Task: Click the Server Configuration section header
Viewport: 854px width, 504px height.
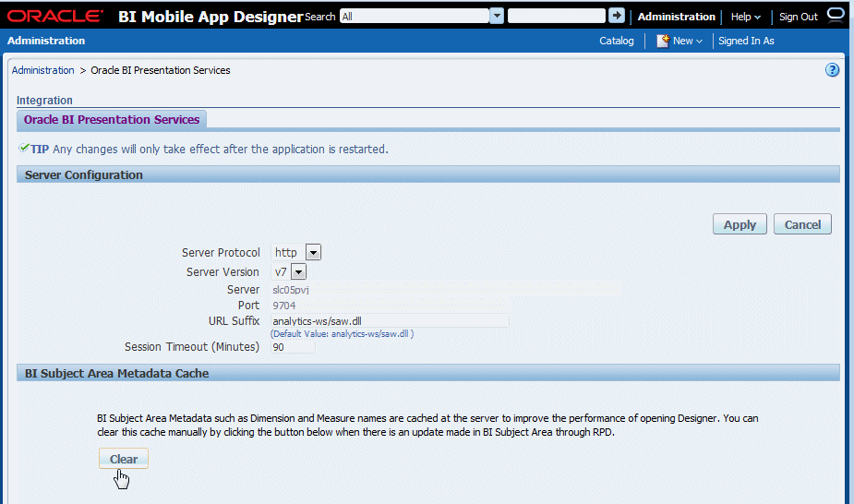Action: coord(428,174)
